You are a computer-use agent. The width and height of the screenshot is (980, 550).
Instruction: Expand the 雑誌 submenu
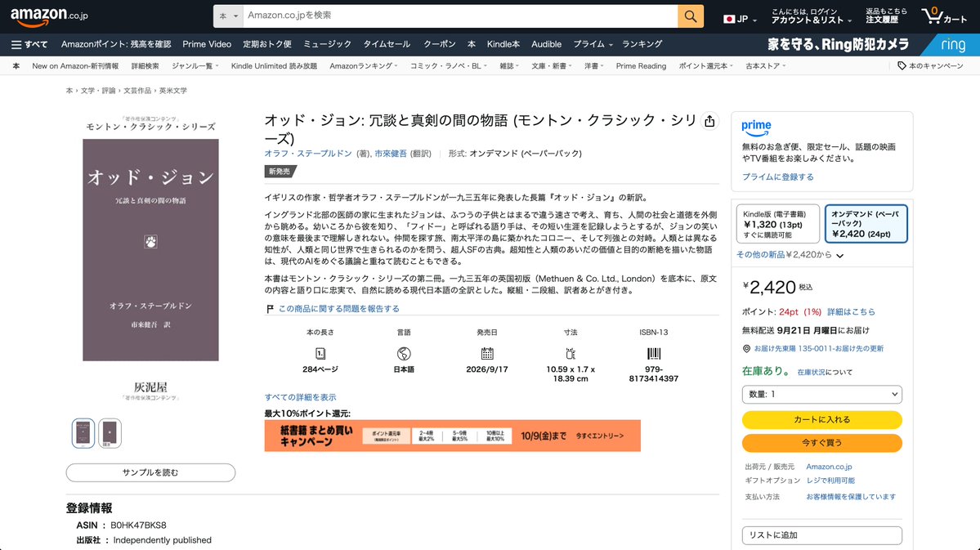[508, 65]
